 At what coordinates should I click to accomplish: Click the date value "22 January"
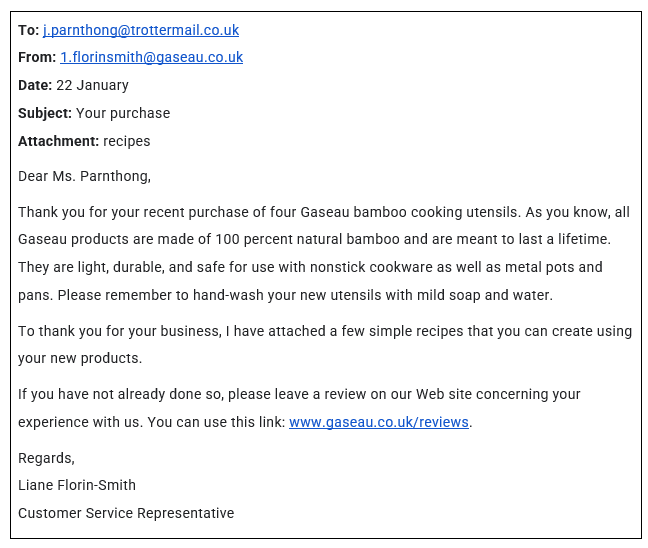tap(92, 85)
